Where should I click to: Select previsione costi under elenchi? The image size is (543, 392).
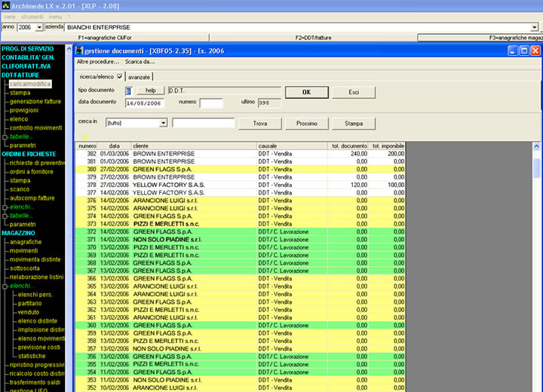(39, 348)
